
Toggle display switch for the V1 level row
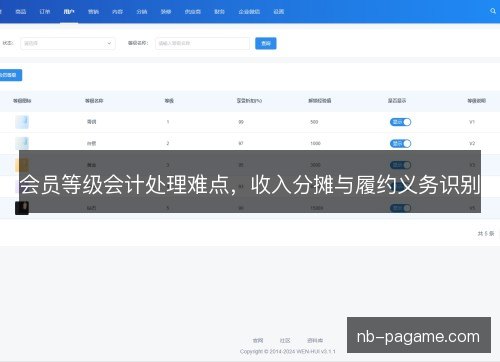[x=400, y=122]
